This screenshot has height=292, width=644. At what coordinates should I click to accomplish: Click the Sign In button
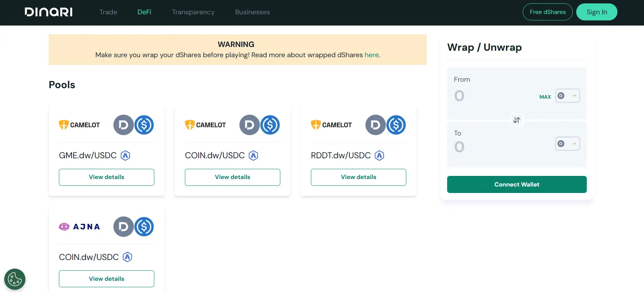click(596, 12)
